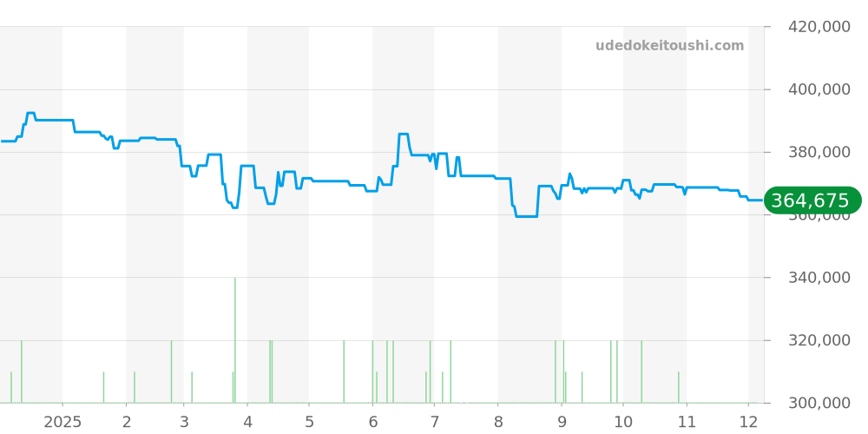This screenshot has height=434, width=868.
Task: Select month 6 on the time axis
Action: click(x=373, y=422)
